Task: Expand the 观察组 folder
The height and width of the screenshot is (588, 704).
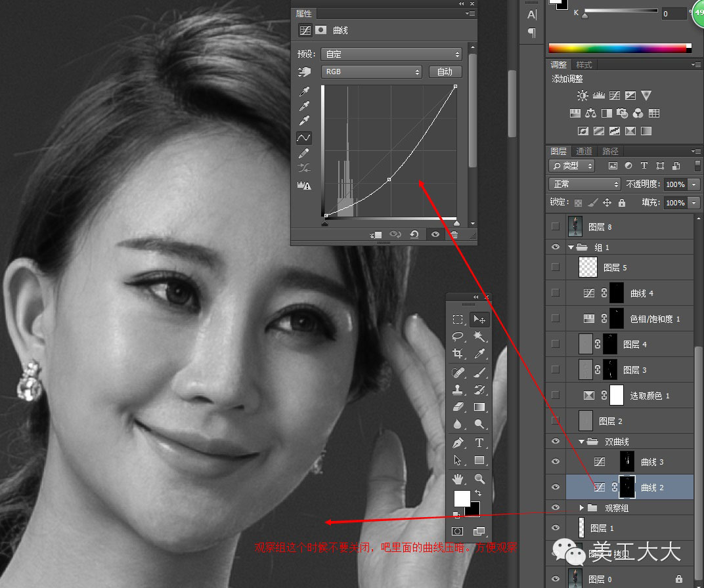Action: 581,508
